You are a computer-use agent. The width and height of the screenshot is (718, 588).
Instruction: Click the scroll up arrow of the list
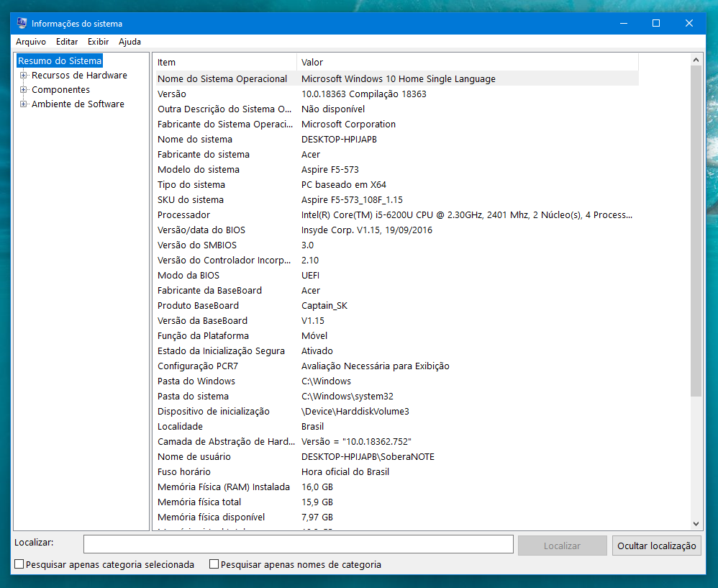click(696, 60)
